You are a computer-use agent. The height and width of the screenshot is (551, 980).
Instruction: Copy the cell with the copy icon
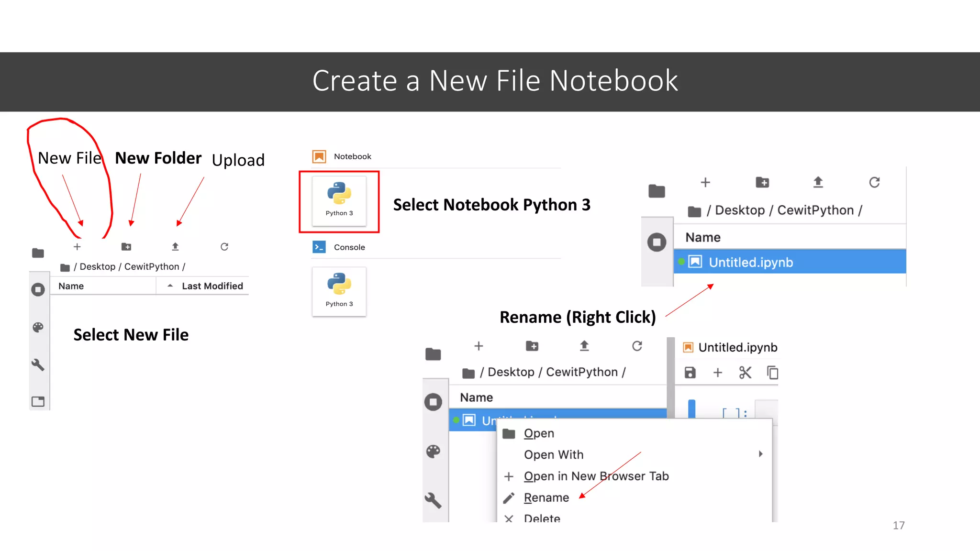[772, 373]
